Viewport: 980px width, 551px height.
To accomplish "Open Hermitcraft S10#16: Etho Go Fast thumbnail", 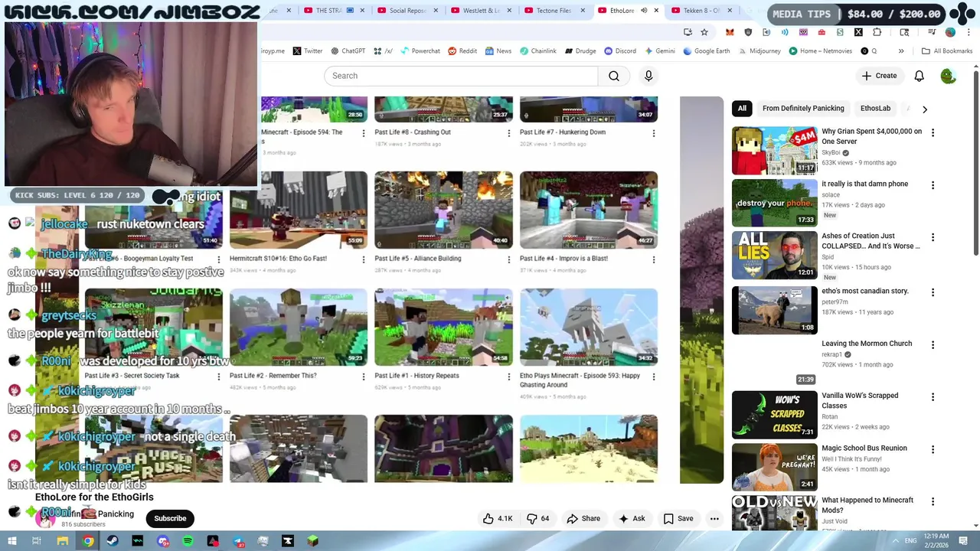I will pos(299,210).
